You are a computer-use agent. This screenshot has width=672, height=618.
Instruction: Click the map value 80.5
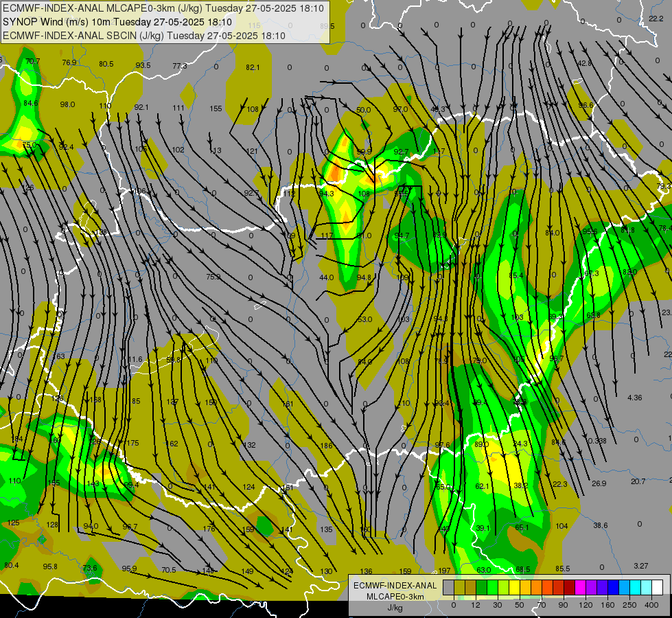click(106, 64)
